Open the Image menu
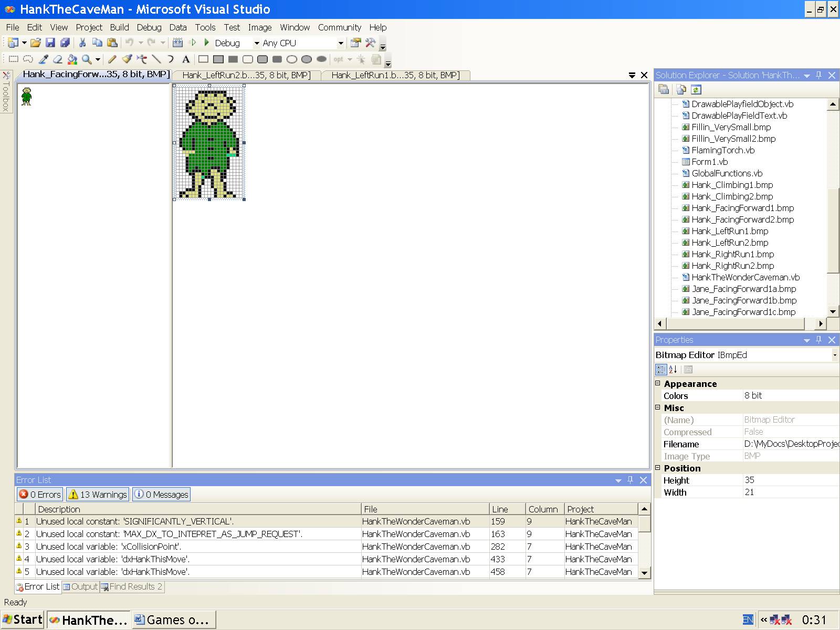The height and width of the screenshot is (630, 840). pyautogui.click(x=259, y=27)
